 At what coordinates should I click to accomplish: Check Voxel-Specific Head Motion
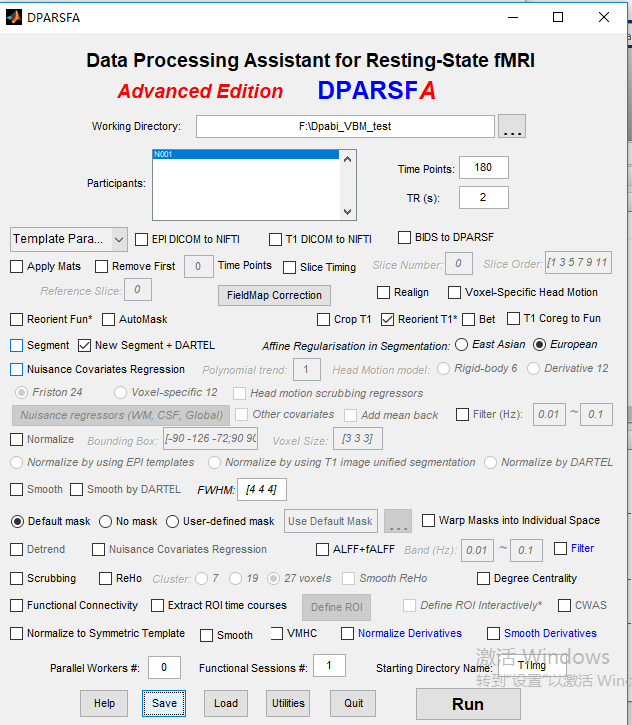tap(454, 293)
